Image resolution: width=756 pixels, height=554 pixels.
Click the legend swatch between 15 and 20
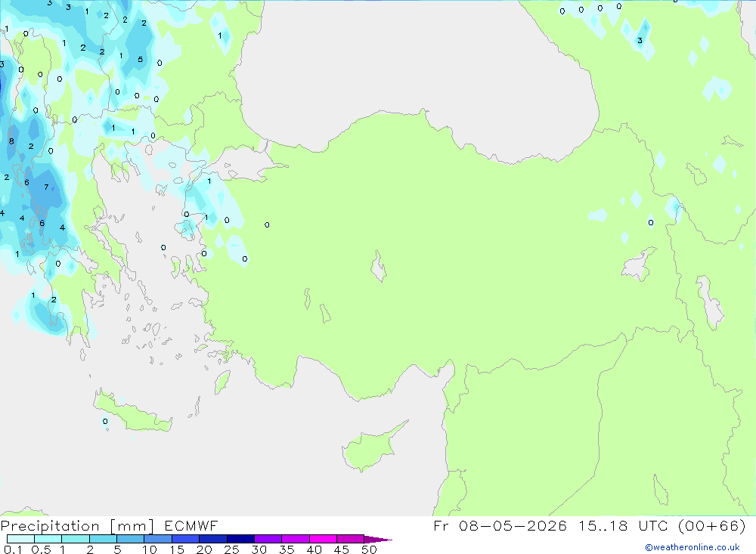coord(186,539)
